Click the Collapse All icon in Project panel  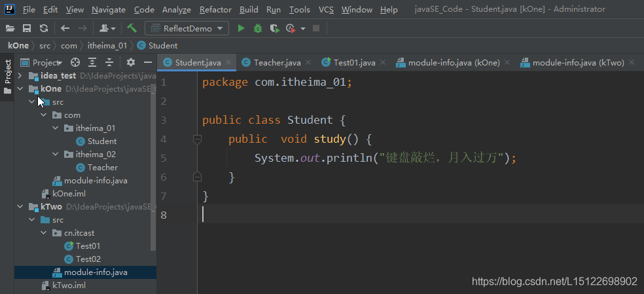(109, 62)
